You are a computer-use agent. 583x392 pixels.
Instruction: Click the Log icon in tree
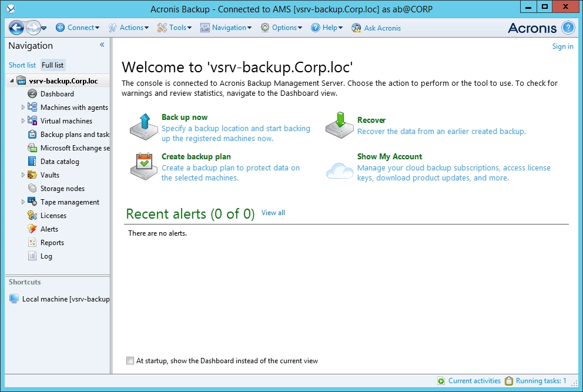[x=32, y=256]
